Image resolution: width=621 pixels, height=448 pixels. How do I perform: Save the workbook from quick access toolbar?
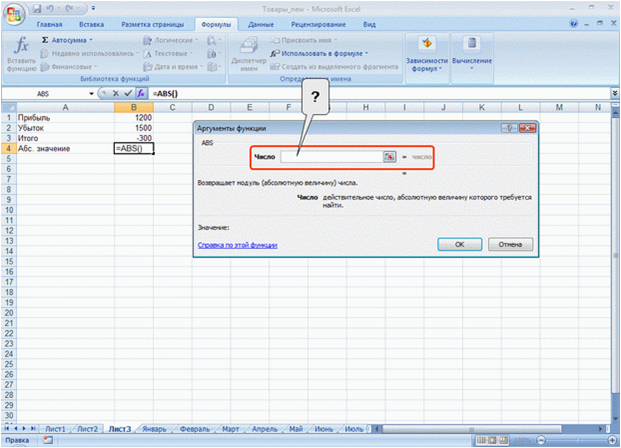point(37,8)
